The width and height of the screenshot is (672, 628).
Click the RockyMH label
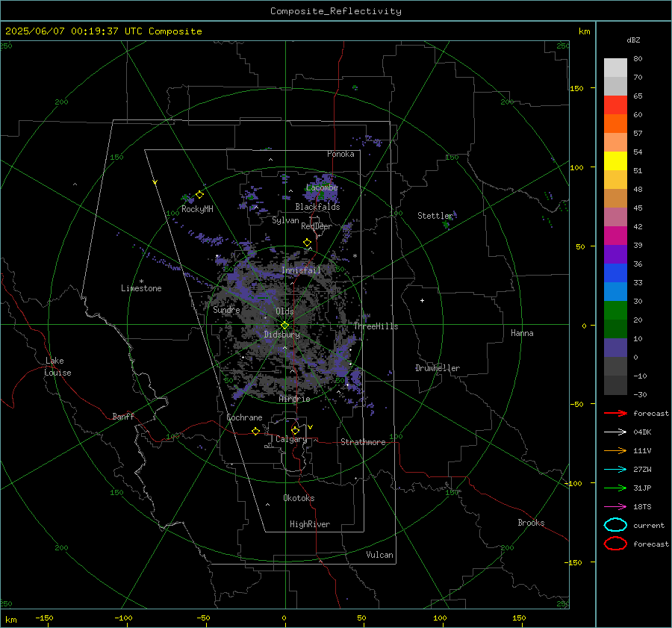197,209
